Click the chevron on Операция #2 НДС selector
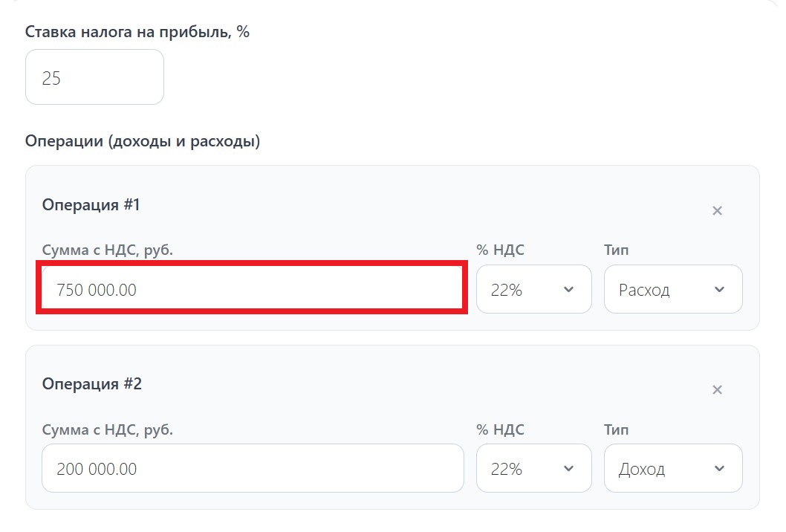This screenshot has height=532, width=786. [x=568, y=468]
